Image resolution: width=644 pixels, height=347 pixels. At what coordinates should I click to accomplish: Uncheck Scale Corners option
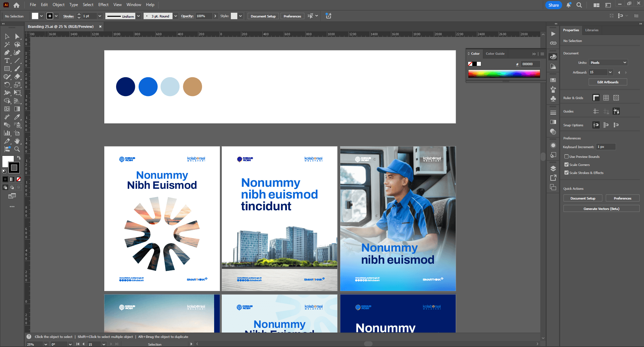[566, 165]
